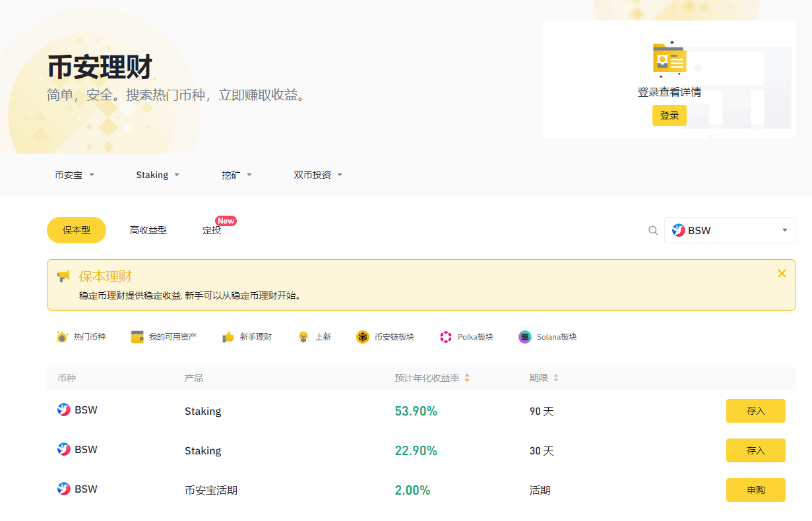Click the 热门币种 flame icon

(62, 337)
